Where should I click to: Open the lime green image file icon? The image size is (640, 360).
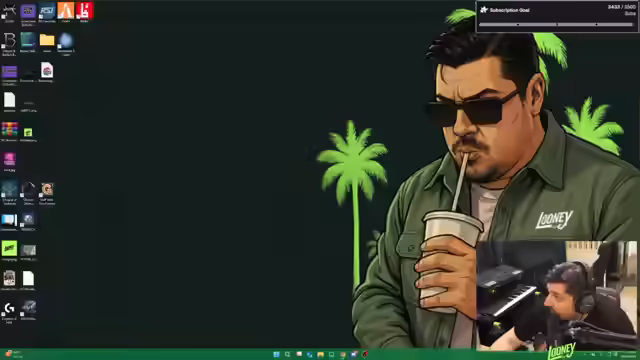point(9,249)
